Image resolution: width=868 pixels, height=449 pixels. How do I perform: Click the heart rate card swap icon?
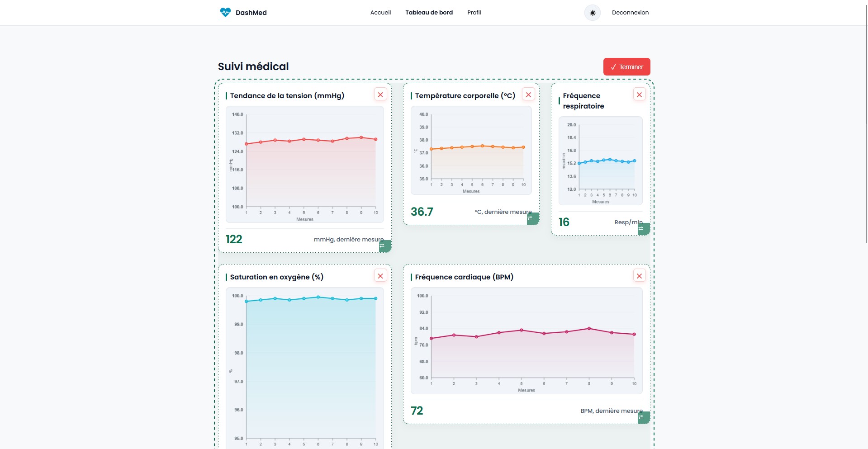coord(643,417)
